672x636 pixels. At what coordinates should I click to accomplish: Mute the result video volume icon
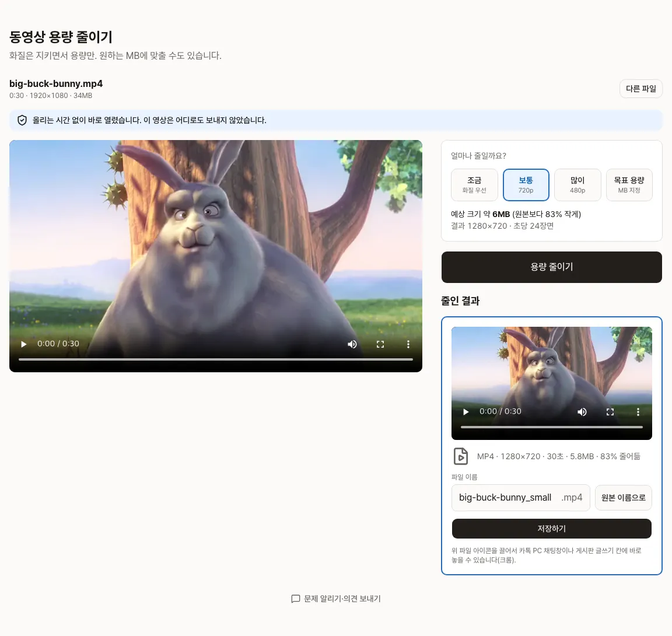pos(582,412)
